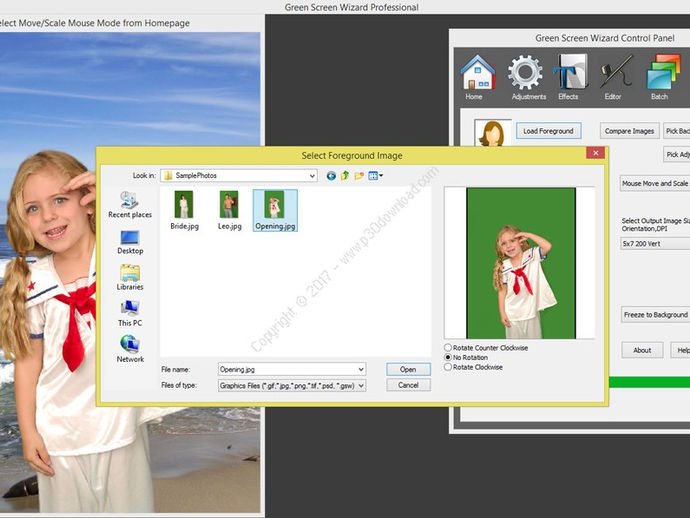The image size is (690, 518).
Task: Open the Adjustments gear icon
Action: pos(527,77)
